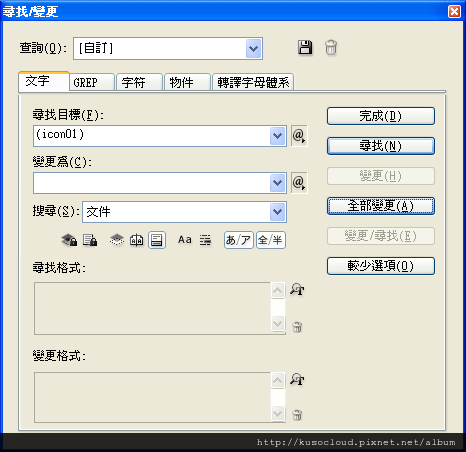This screenshot has width=466, height=452.
Task: Toggle the Aa case sensitive option
Action: [x=185, y=240]
